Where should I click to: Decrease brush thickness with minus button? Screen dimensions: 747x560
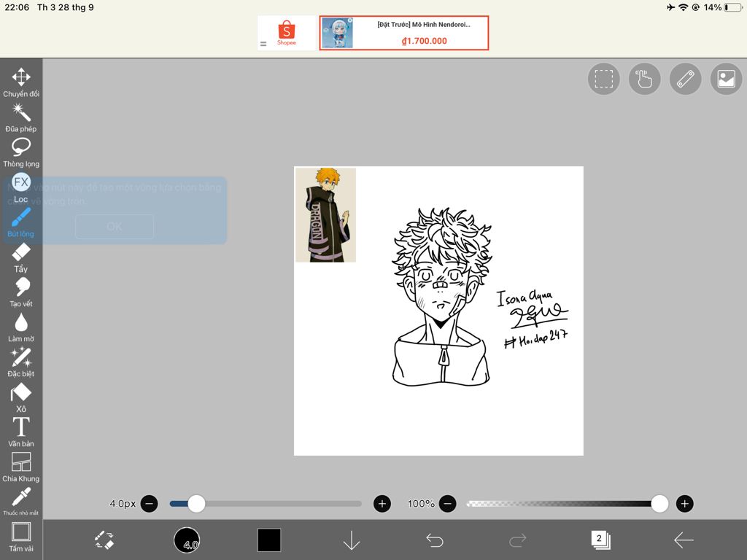click(149, 503)
